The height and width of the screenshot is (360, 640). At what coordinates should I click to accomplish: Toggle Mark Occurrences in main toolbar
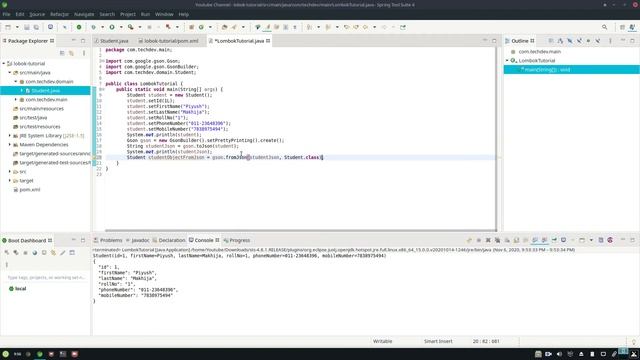(267, 27)
